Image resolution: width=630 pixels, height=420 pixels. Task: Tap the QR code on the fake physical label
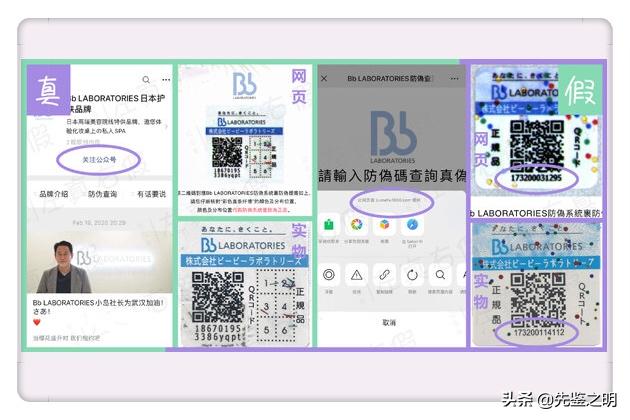(x=538, y=299)
